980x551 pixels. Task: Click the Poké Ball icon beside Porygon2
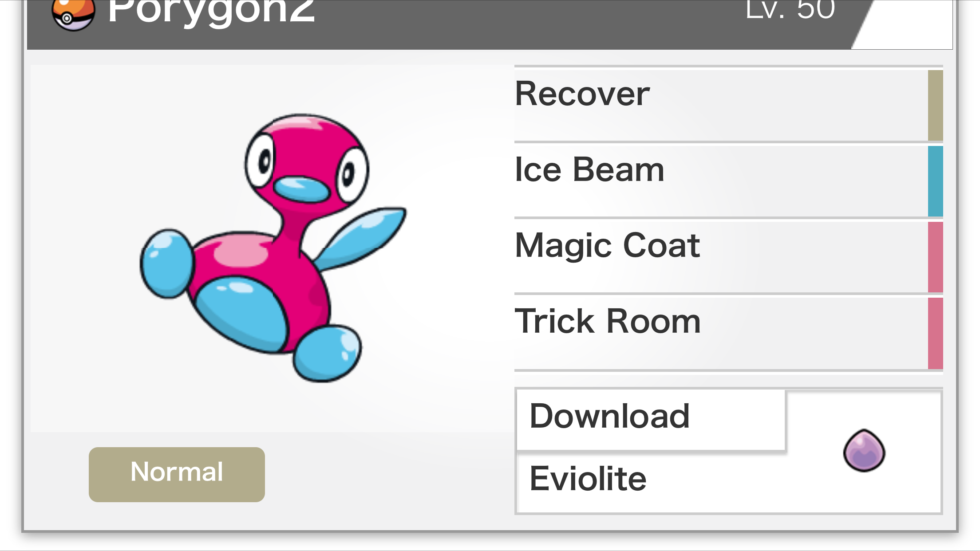(73, 14)
